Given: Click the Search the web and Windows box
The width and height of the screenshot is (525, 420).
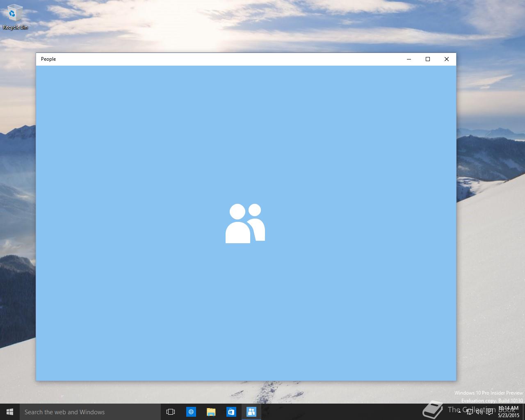Looking at the screenshot, I should point(90,412).
